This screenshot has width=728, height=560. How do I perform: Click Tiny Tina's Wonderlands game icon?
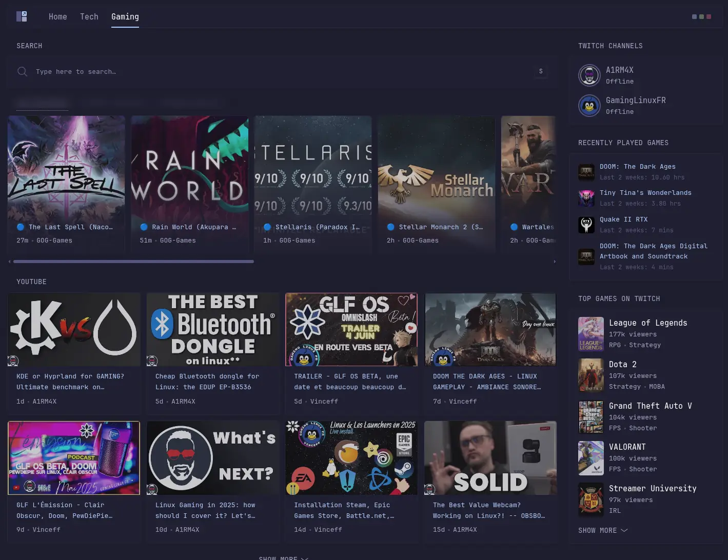pyautogui.click(x=586, y=198)
